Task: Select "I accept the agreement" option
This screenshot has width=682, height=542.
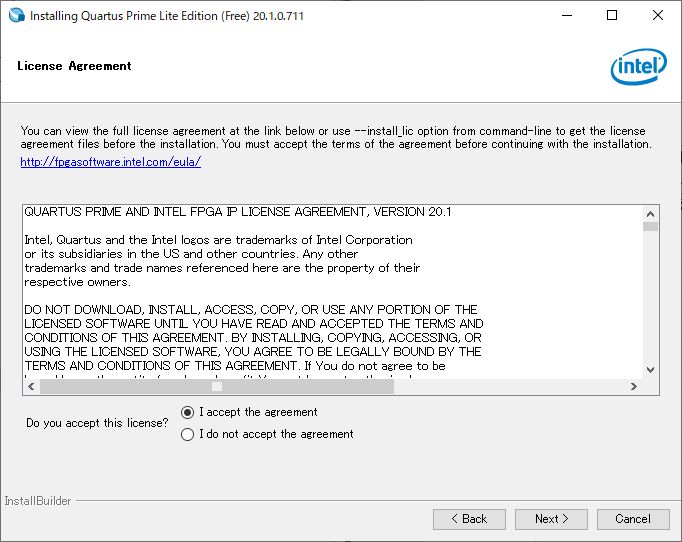Action: pyautogui.click(x=188, y=412)
